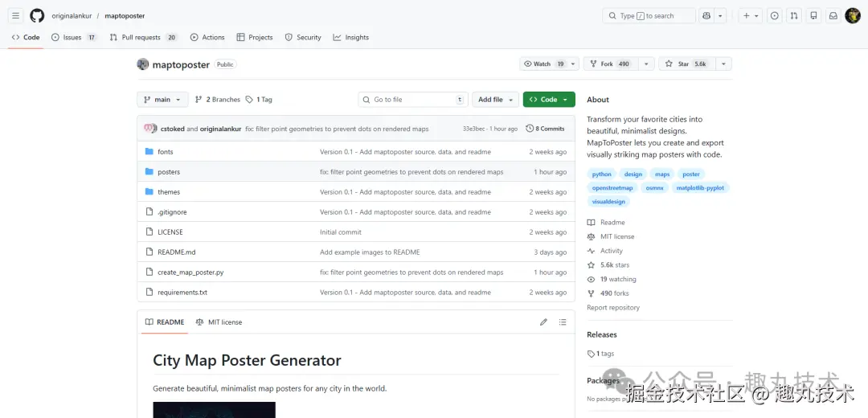Open the 19 watching link
This screenshot has height=418, width=868.
[x=612, y=280]
